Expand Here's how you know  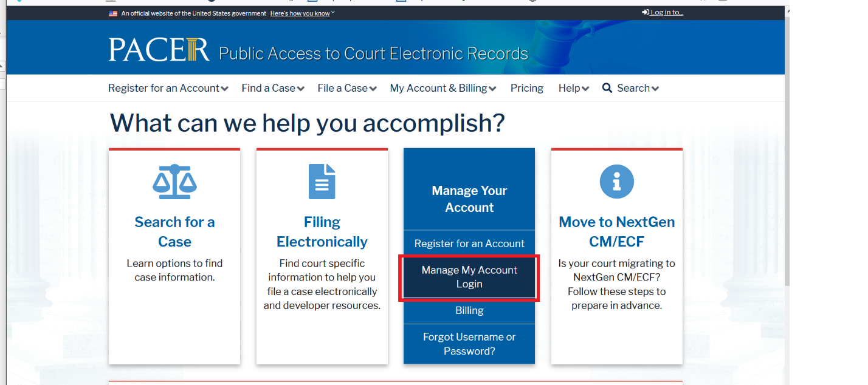tap(303, 13)
